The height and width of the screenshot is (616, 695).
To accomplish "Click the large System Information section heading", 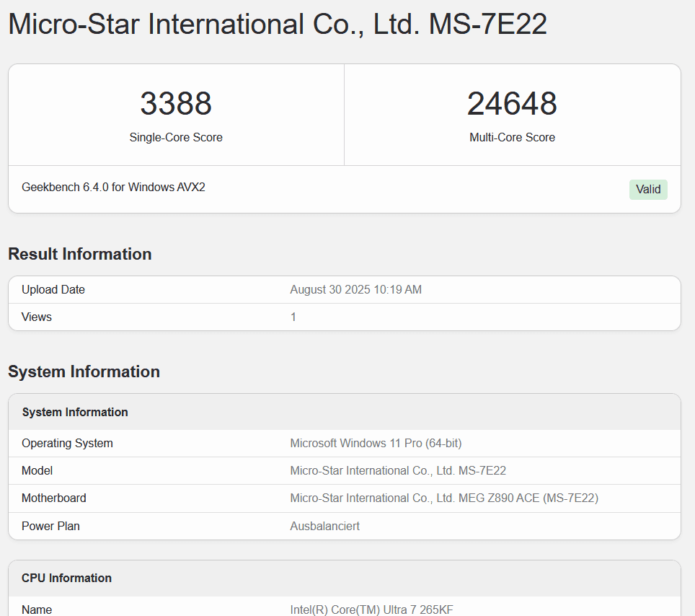I will point(84,371).
